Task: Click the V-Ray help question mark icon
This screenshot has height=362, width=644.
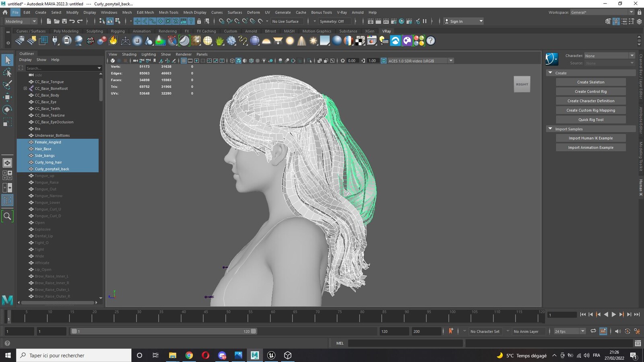Action: 431,41
